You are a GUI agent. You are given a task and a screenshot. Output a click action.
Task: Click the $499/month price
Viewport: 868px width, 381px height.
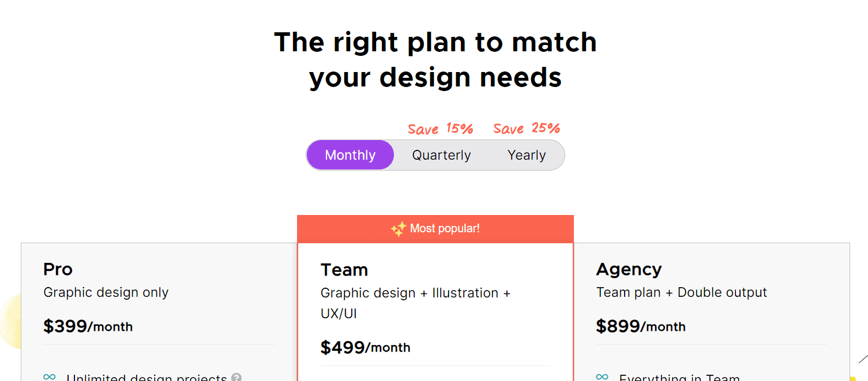365,348
